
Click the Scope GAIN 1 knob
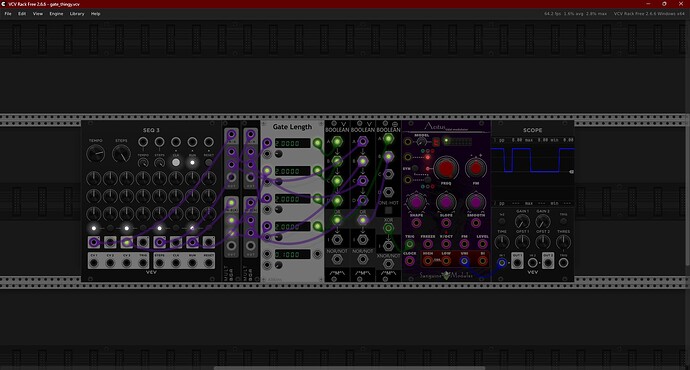pyautogui.click(x=522, y=221)
